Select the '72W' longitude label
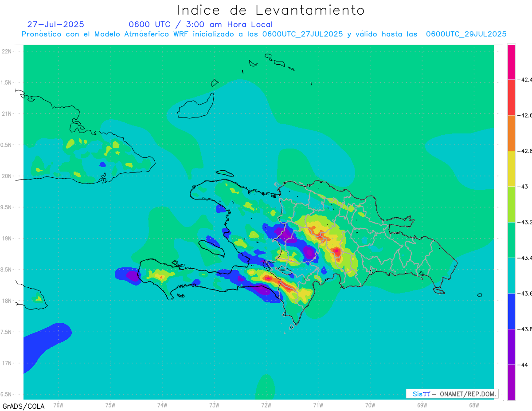 266,405
